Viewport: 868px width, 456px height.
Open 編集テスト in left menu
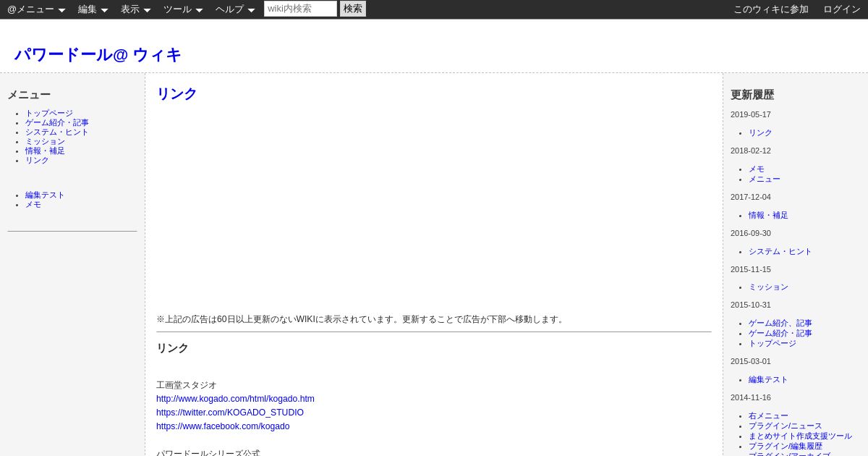point(45,195)
